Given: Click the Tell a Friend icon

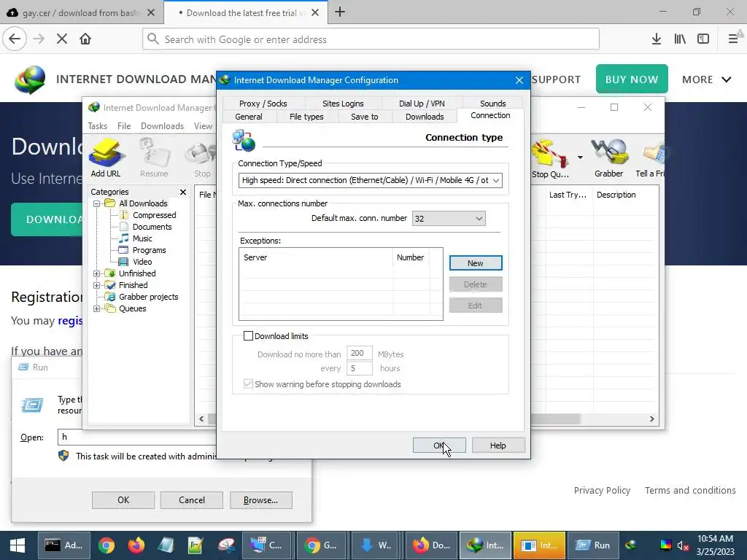Looking at the screenshot, I should [x=650, y=158].
